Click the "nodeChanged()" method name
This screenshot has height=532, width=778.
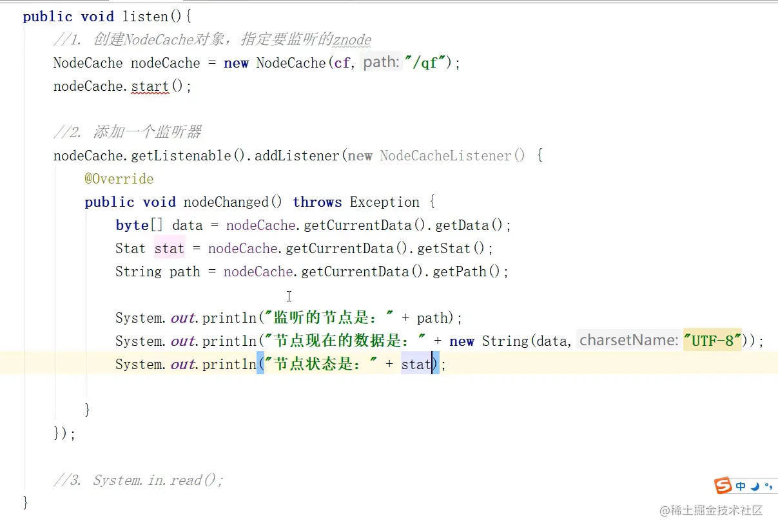coord(233,202)
